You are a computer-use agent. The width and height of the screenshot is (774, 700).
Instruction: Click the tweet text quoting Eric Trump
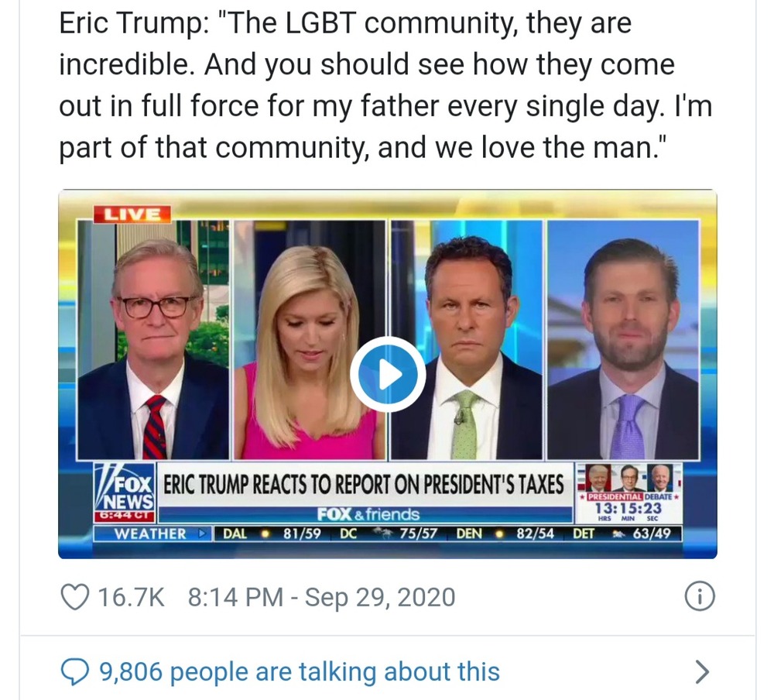tap(385, 85)
